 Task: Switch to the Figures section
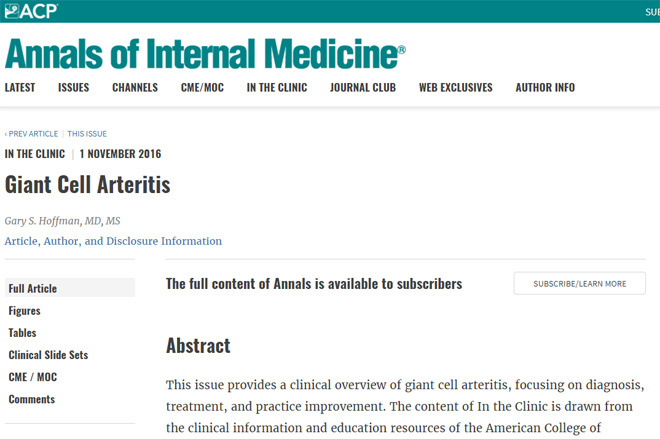[24, 311]
